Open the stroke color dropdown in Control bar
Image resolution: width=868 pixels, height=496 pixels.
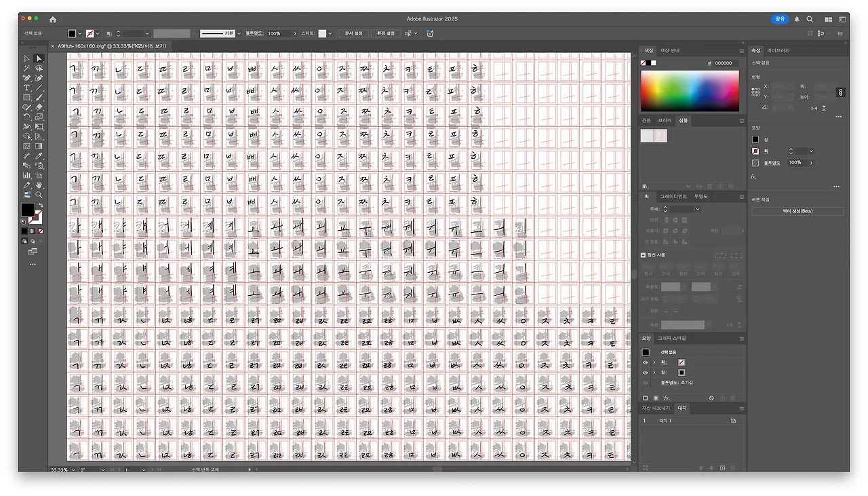pos(98,33)
